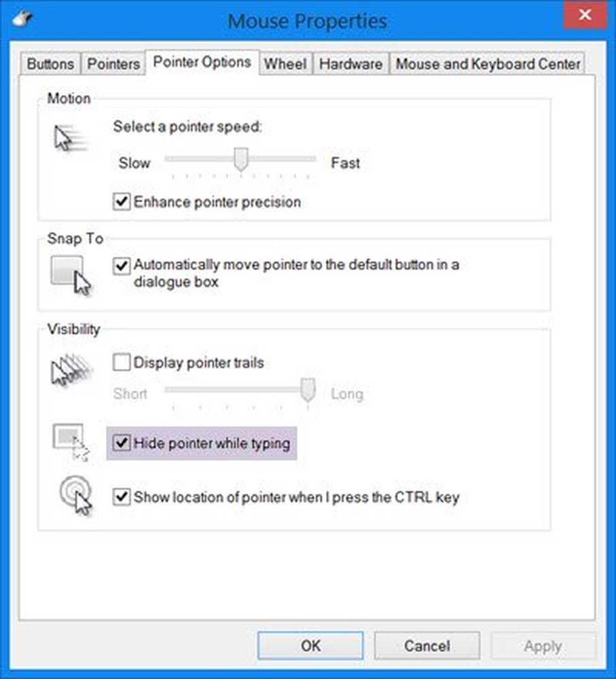Uncheck automatically move pointer to default button
616x679 pixels.
click(122, 265)
